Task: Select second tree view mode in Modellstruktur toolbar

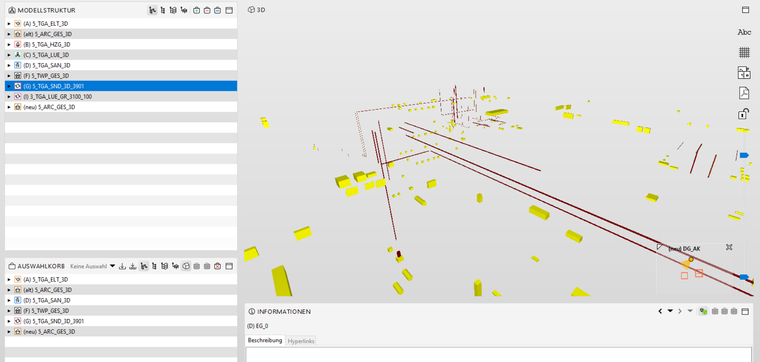Action: 163,10
